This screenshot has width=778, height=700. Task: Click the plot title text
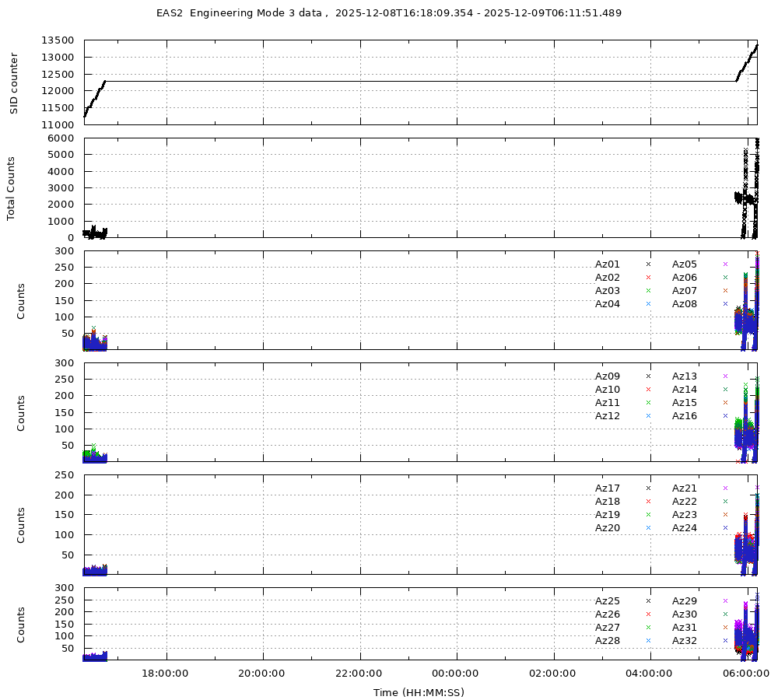(x=389, y=13)
